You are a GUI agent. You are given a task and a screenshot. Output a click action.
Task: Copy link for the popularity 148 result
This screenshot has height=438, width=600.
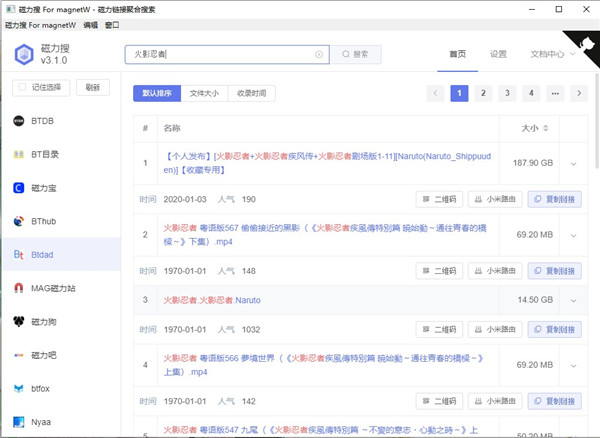pyautogui.click(x=555, y=271)
